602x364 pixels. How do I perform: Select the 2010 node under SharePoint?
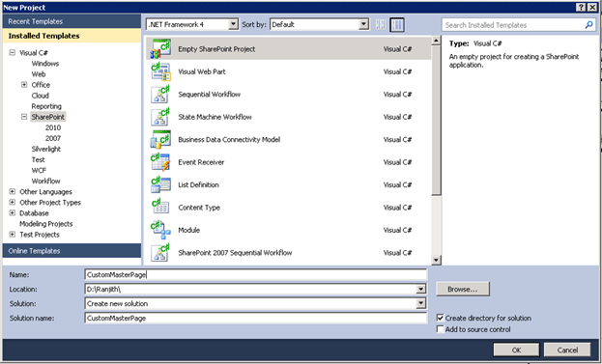(53, 127)
